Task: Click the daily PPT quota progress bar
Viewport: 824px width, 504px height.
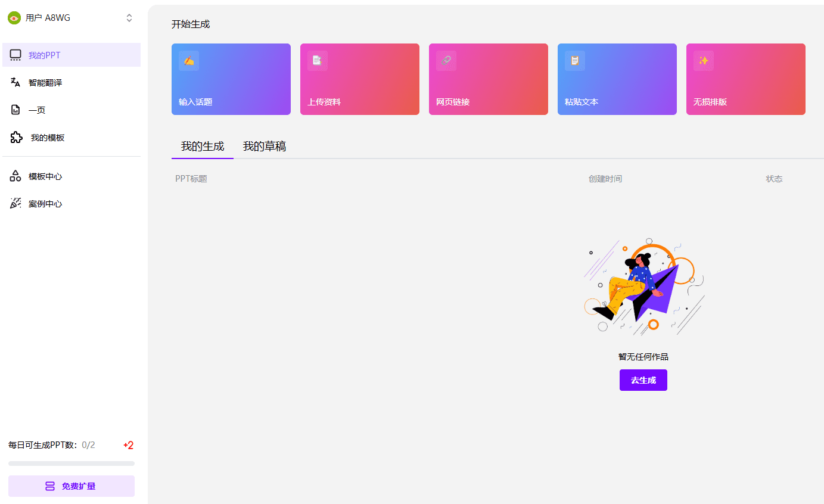Action: pyautogui.click(x=71, y=463)
